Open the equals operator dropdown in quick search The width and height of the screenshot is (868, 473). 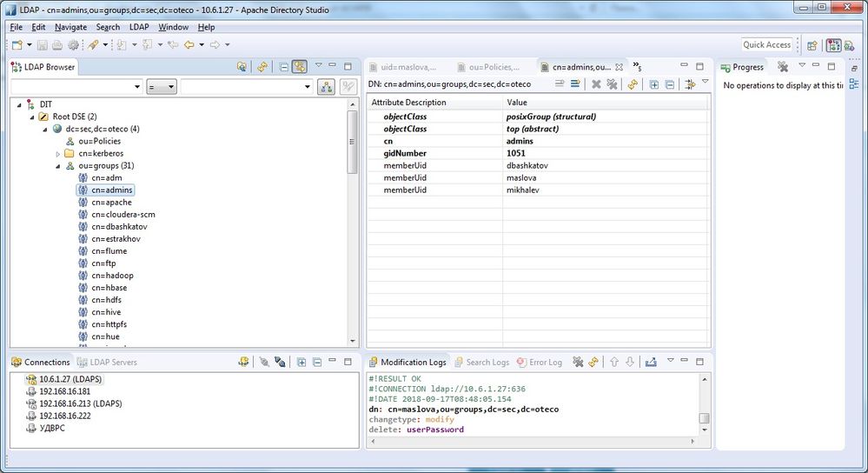coord(161,87)
